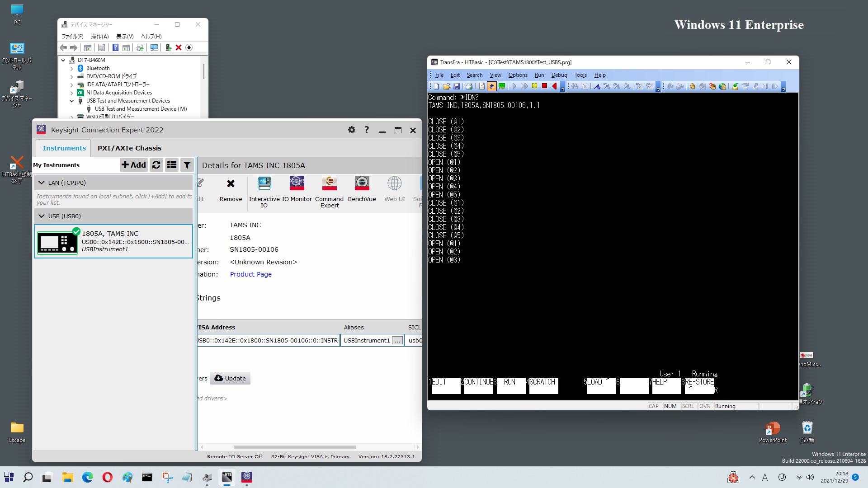Click the yellow Pause icon in HTBasic toolbar
The image size is (868, 488).
pyautogui.click(x=534, y=86)
